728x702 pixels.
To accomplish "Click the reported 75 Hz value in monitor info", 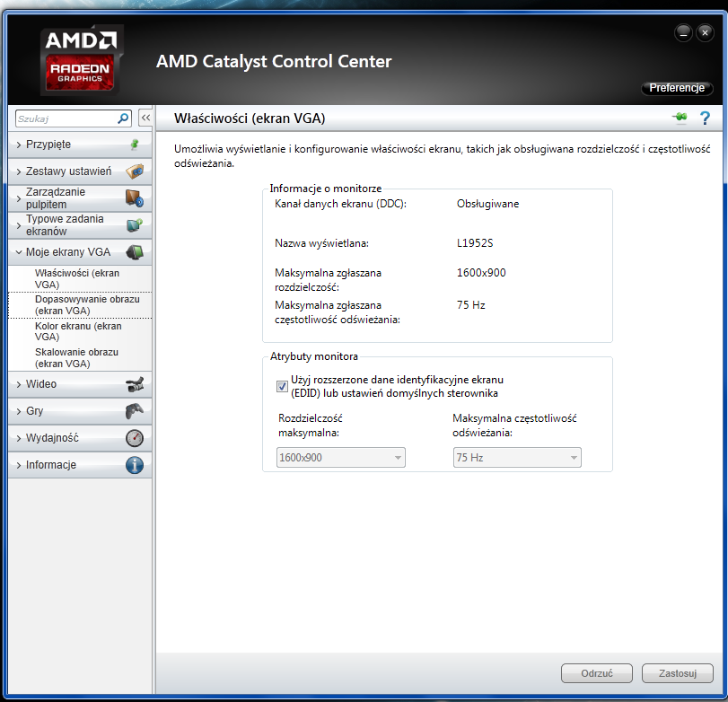I will tap(470, 305).
